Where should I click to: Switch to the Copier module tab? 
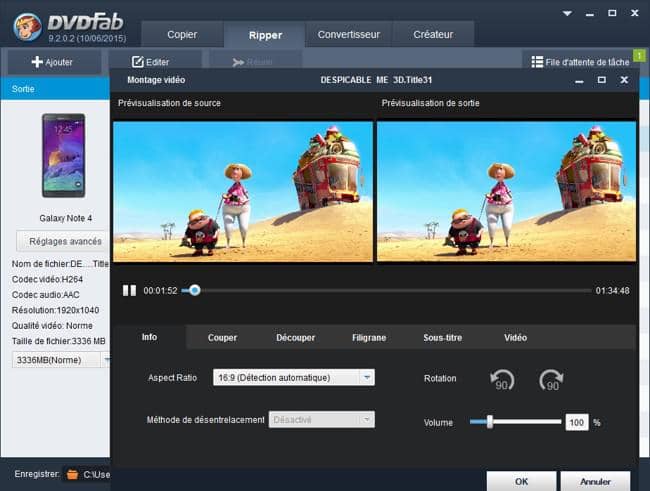click(182, 34)
